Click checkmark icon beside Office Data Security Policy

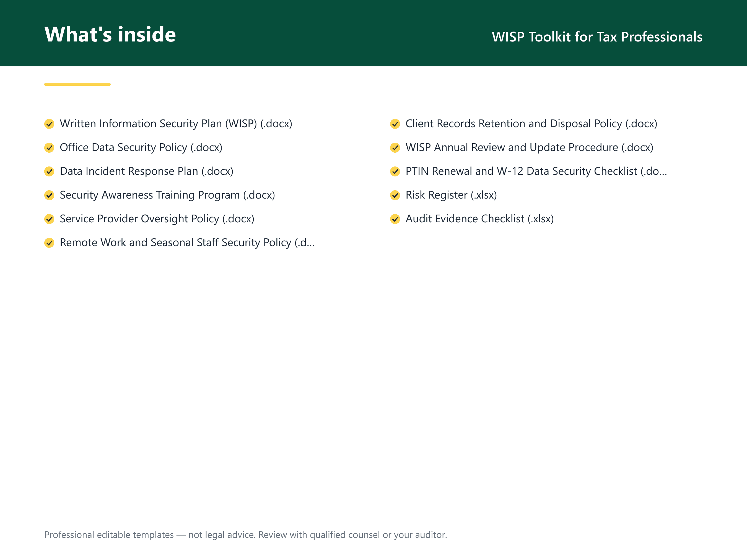point(49,147)
